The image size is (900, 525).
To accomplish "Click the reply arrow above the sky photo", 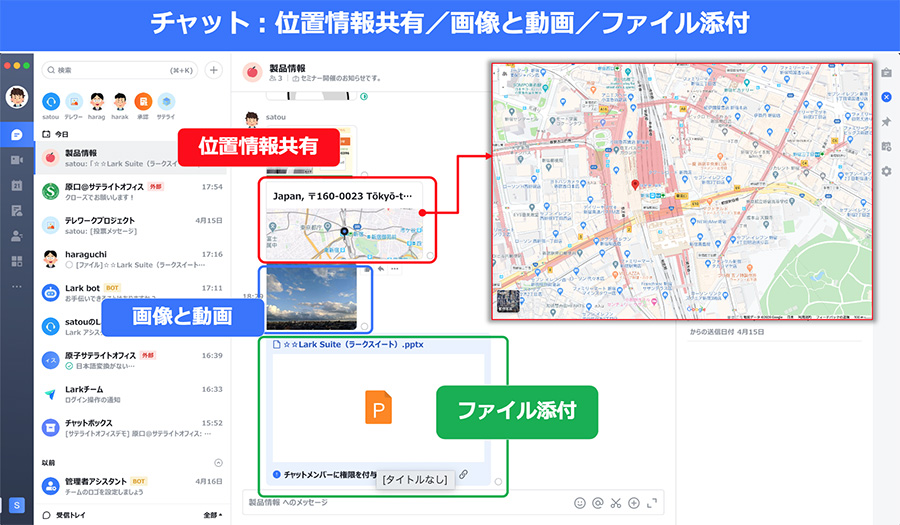I will coord(381,269).
